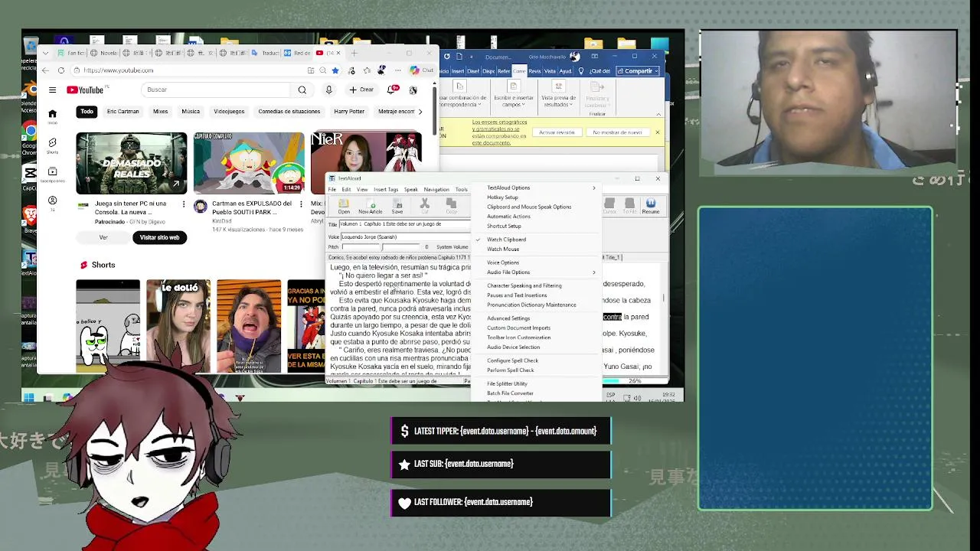
Task: Click the To File icon in TextAloud
Action: click(629, 206)
